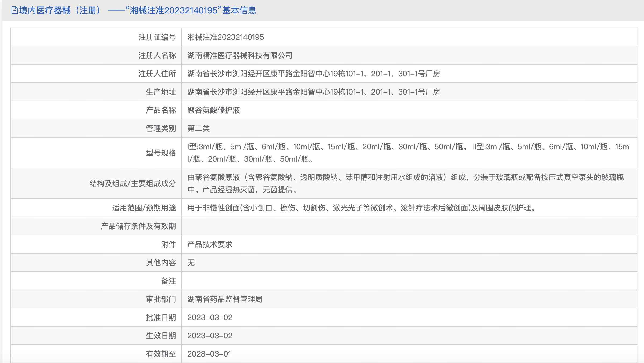This screenshot has height=363, width=644.
Task: Click the 批准日期 value 2023-03-02
Action: click(210, 317)
